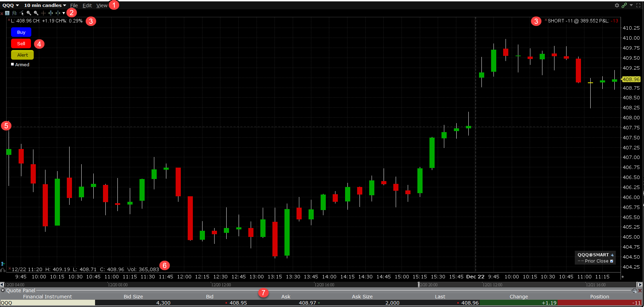The image size is (644, 307).
Task: Open the dropdown arrow beside the link icon
Action: pos(631,5)
